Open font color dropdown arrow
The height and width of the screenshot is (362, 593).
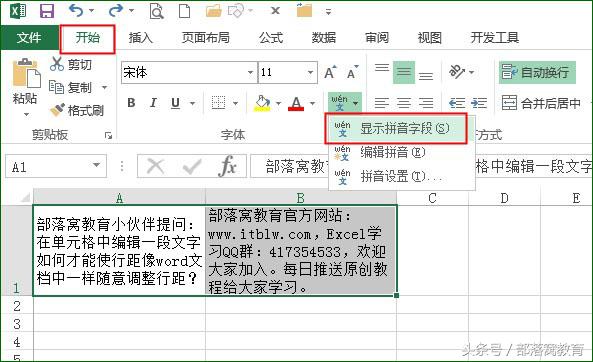312,103
